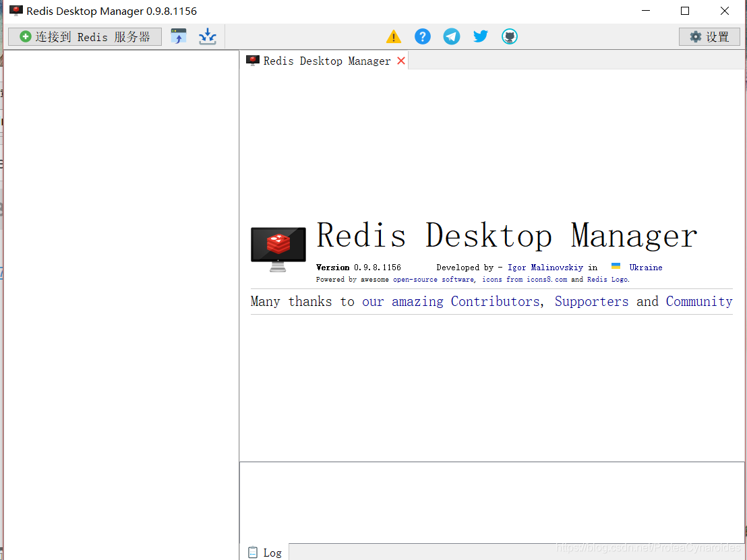Close the Redis Desktop Manager window

(725, 11)
